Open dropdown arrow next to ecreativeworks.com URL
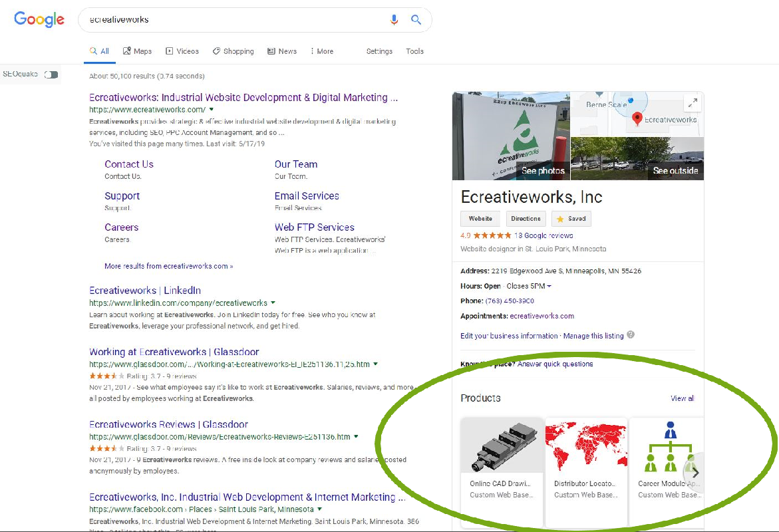This screenshot has width=779, height=532. click(212, 109)
